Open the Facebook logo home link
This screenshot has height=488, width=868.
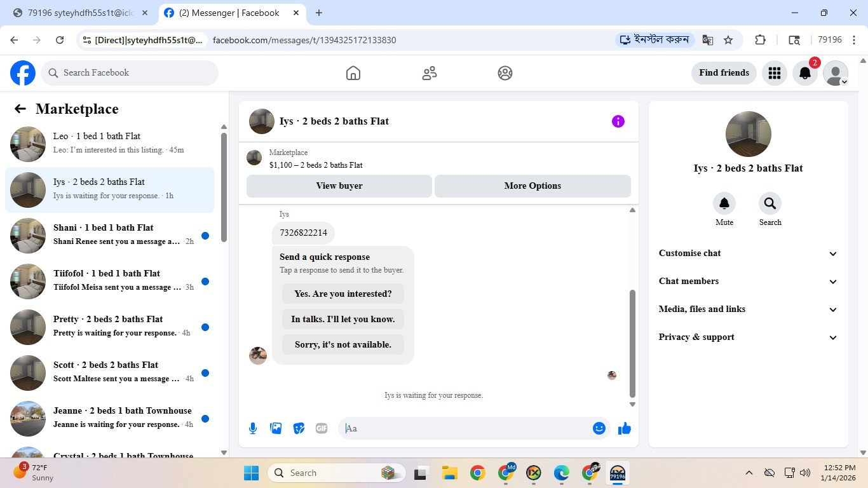tap(23, 73)
